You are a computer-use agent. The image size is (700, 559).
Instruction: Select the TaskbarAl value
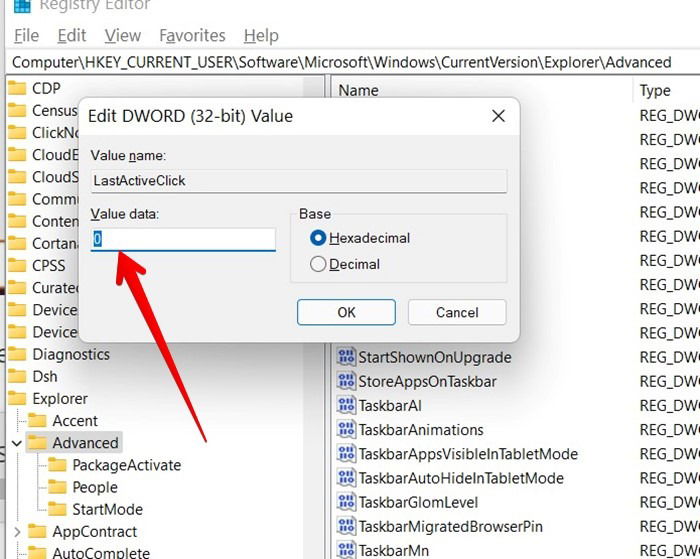point(390,406)
